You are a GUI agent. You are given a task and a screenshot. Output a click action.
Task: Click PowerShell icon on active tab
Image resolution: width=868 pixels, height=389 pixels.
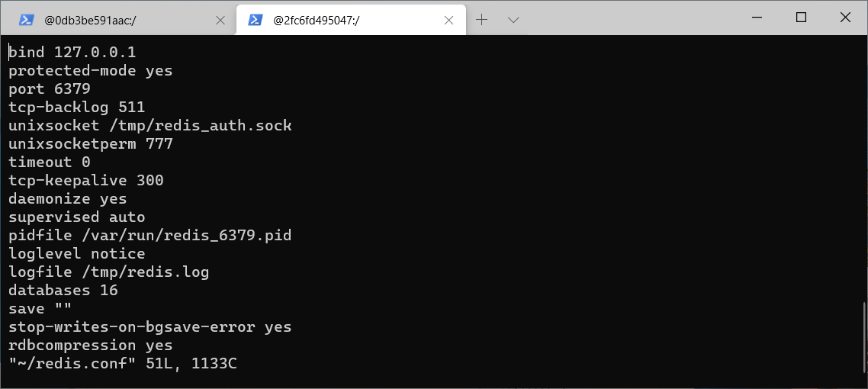[255, 20]
